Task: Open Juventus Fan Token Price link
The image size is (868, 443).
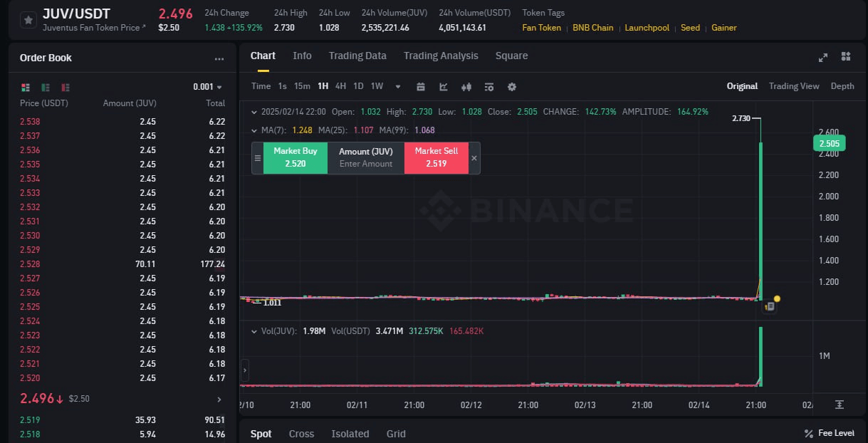Action: click(94, 28)
